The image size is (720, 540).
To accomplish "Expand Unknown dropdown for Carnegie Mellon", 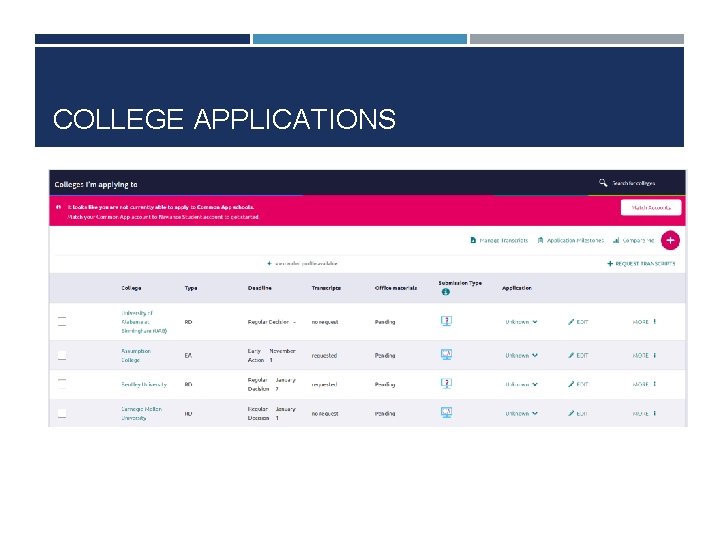I will click(x=521, y=413).
